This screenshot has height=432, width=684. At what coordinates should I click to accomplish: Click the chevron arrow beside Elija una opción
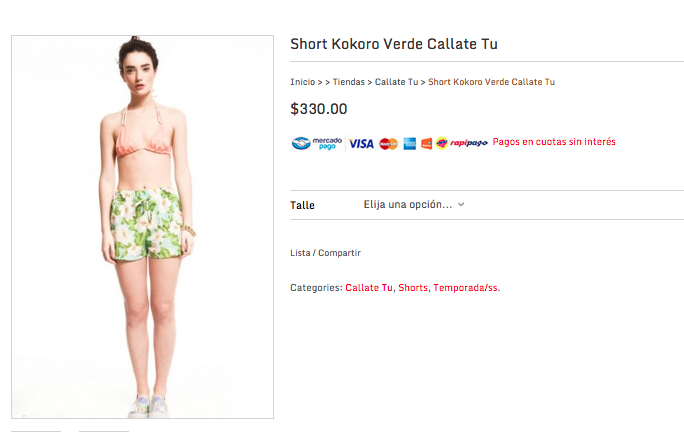461,204
